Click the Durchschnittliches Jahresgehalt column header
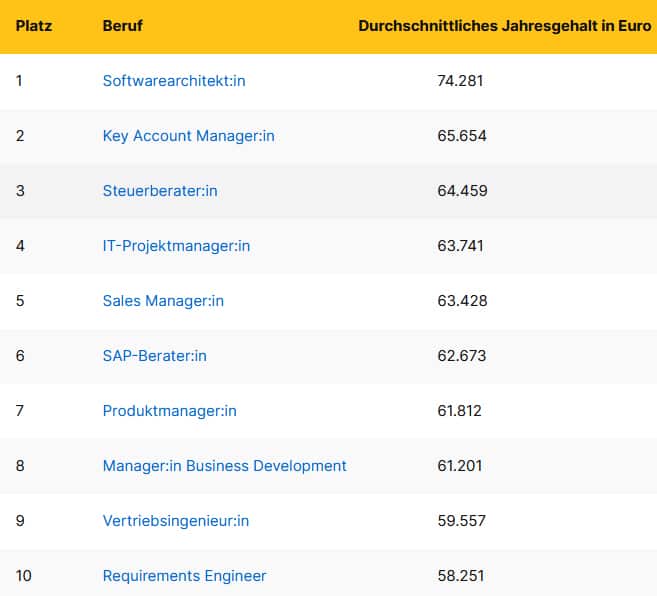This screenshot has width=657, height=596. 504,26
